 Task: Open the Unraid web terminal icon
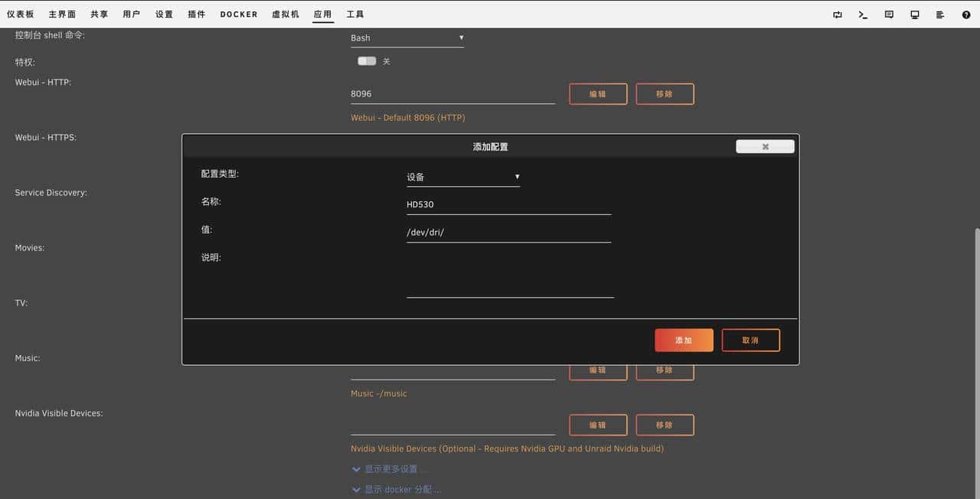(x=864, y=15)
